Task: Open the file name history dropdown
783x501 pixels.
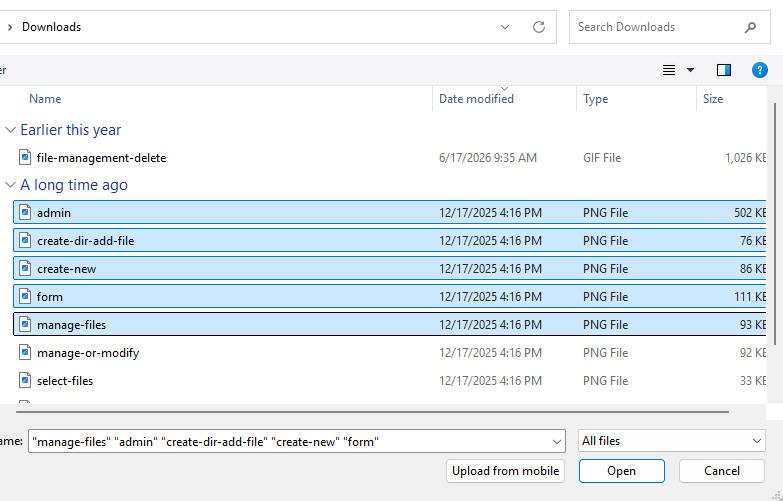Action: [x=556, y=442]
